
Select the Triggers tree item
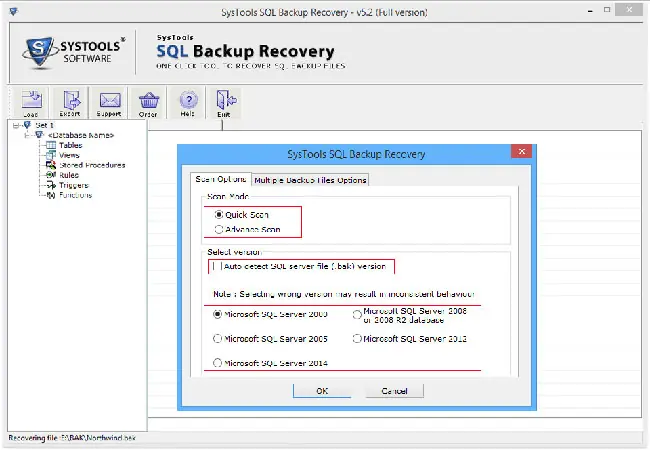tap(74, 185)
